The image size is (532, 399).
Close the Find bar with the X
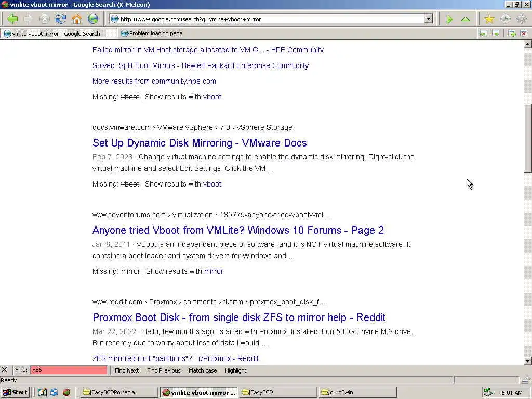4,370
